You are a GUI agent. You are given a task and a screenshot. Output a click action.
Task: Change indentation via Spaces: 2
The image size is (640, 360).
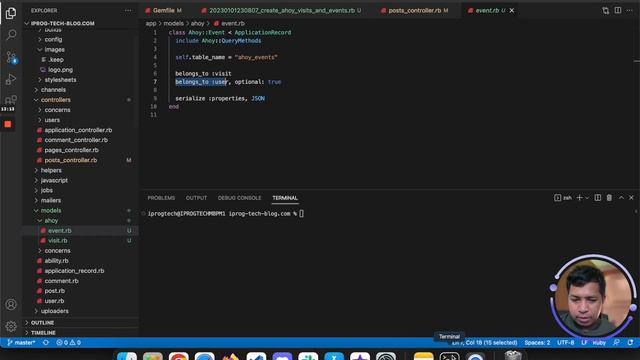pos(537,342)
